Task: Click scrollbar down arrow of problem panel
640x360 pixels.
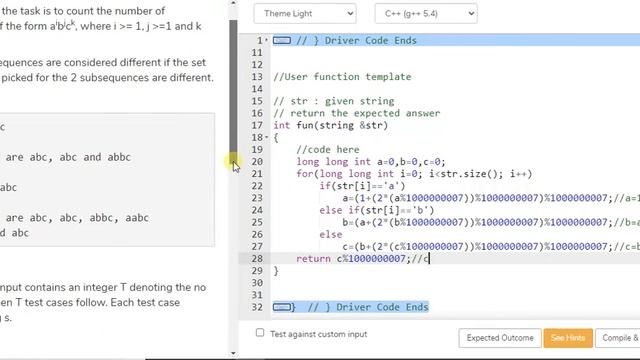Action: click(x=233, y=353)
